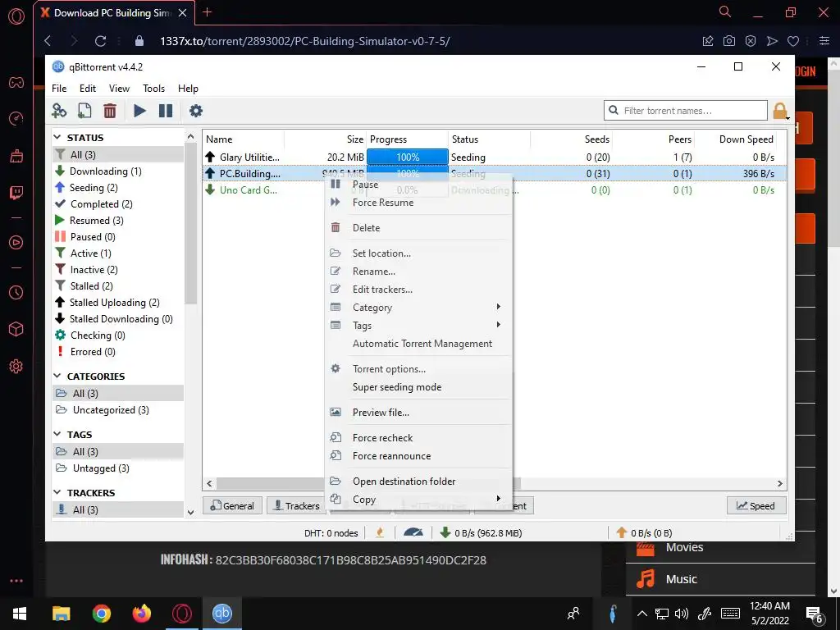Filter by Seeding (2) status

pos(118,188)
